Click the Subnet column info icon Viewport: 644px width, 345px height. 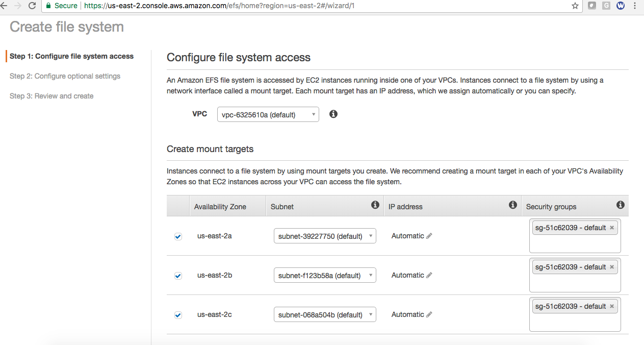click(375, 205)
